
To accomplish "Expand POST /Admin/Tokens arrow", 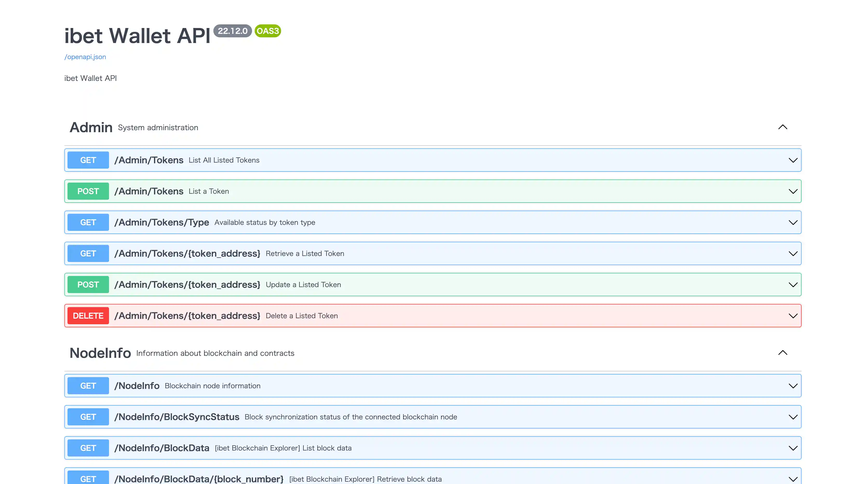I will [793, 191].
